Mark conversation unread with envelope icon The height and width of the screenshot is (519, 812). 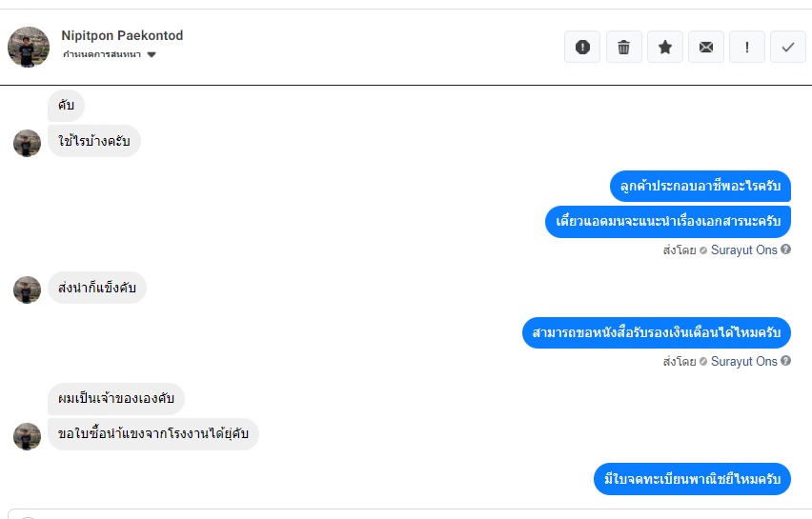pyautogui.click(x=705, y=47)
